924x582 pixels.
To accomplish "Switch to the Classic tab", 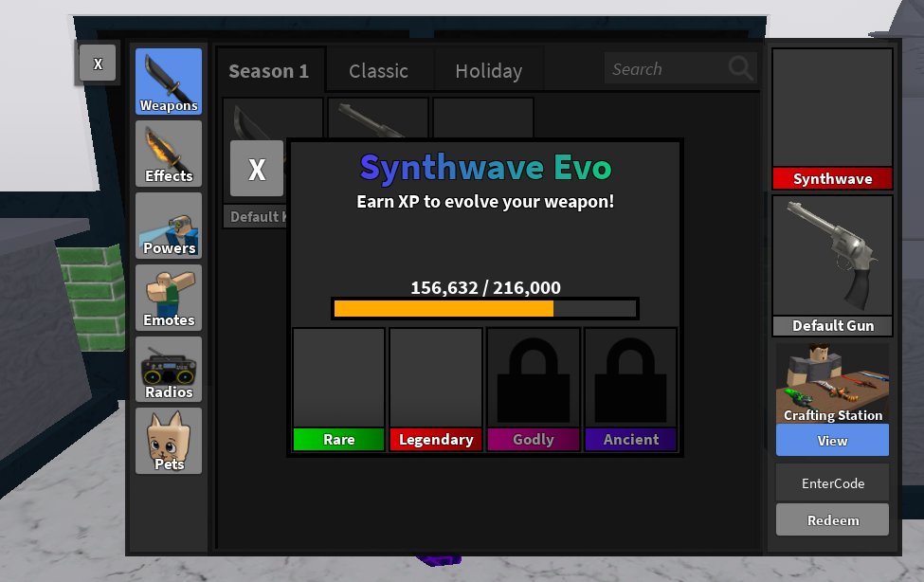I will [x=378, y=71].
